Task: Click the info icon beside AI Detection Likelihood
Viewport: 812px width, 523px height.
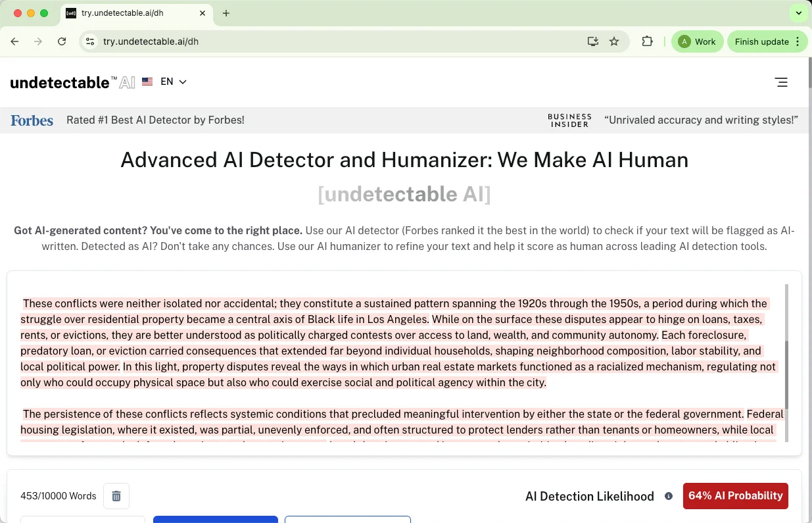Action: (x=669, y=495)
